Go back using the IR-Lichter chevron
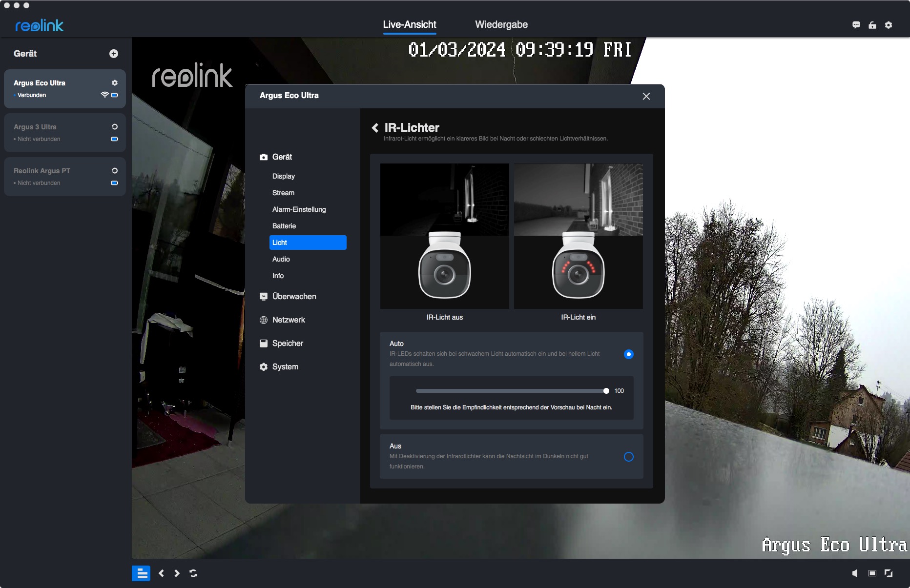The height and width of the screenshot is (588, 910). click(x=375, y=128)
